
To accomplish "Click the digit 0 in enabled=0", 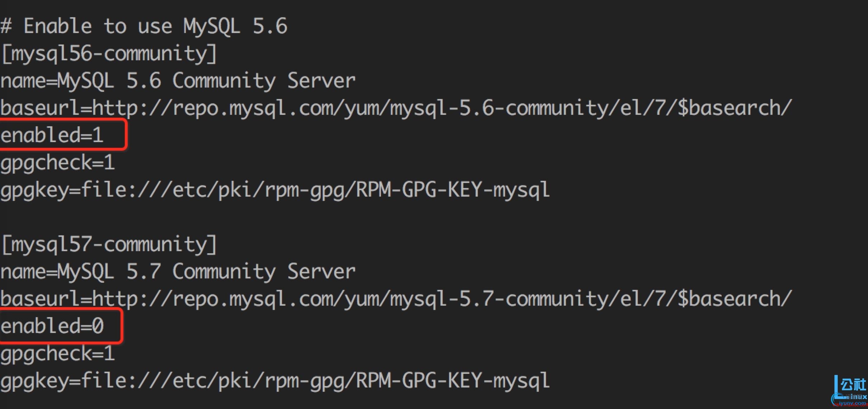I will (98, 326).
